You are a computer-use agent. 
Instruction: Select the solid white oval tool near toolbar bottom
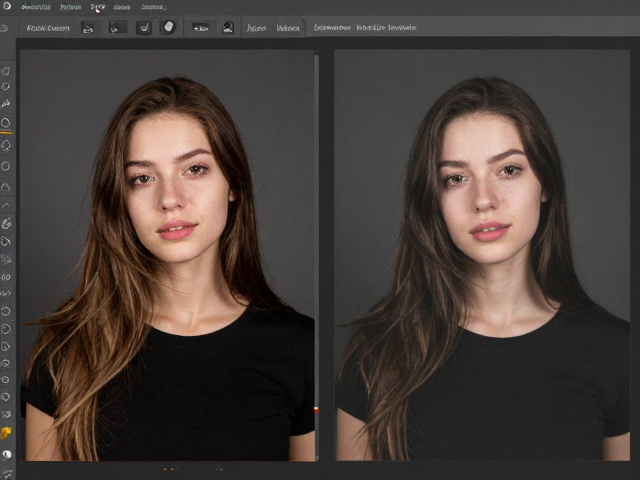(x=7, y=454)
